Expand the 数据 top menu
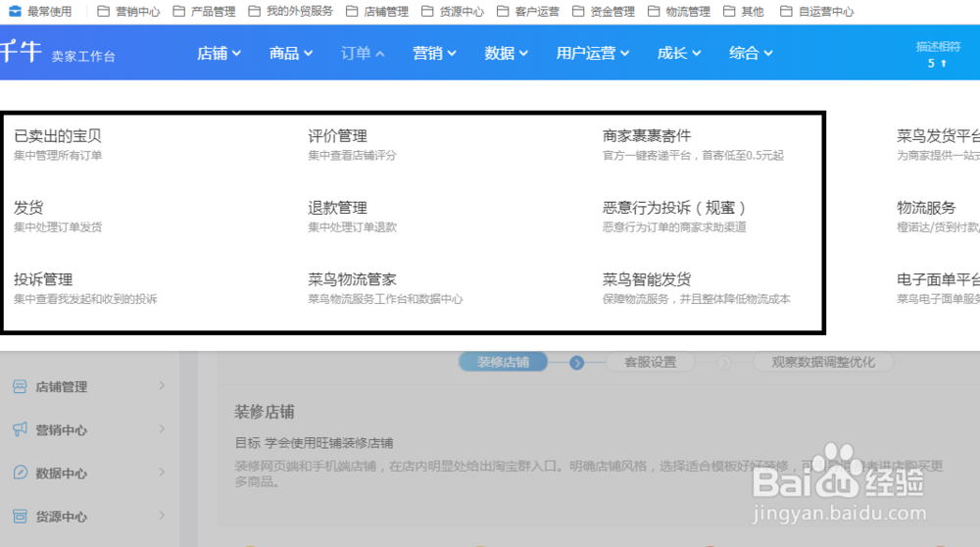Viewport: 980px width, 547px height. point(507,53)
